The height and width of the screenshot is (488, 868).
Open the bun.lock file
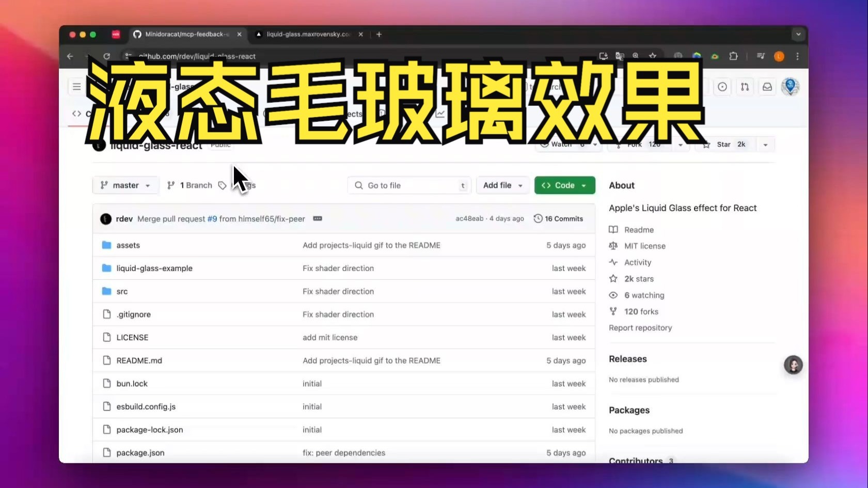coord(132,384)
